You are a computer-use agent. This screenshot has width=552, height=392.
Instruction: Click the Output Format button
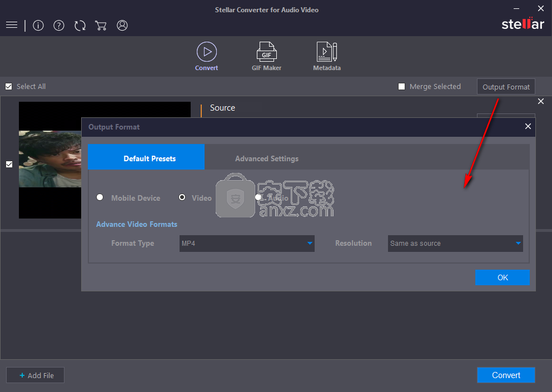coord(506,87)
